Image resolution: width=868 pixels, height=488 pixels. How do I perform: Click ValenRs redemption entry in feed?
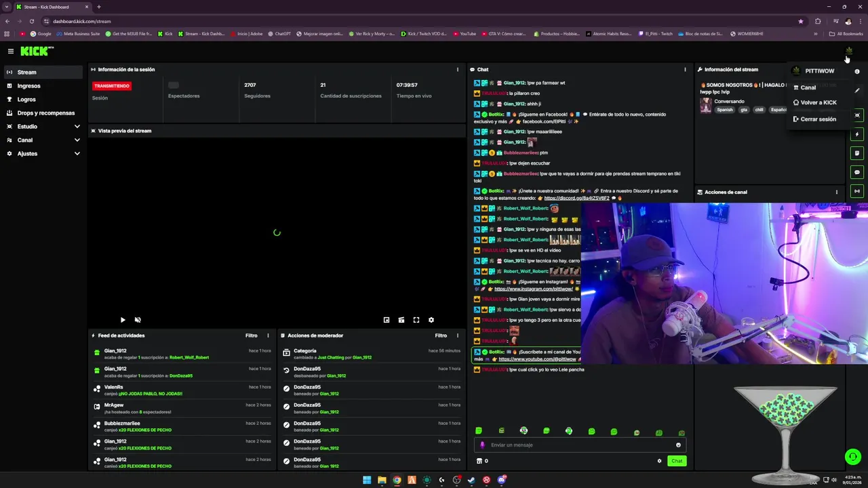point(183,390)
